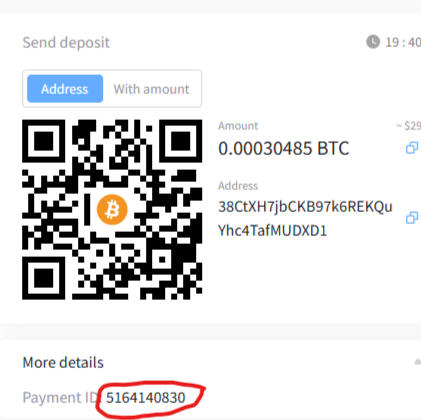The image size is (421, 420).
Task: Click the Amount field label
Action: (238, 126)
